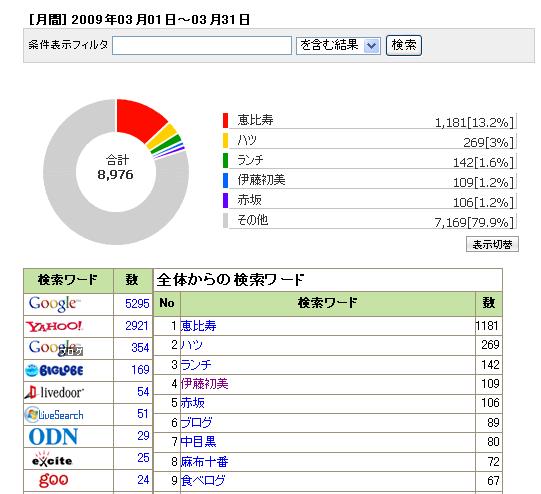Viewport: 541px width, 494px height.
Task: Click the 合計 8,976 total in chart center
Action: pyautogui.click(x=116, y=168)
